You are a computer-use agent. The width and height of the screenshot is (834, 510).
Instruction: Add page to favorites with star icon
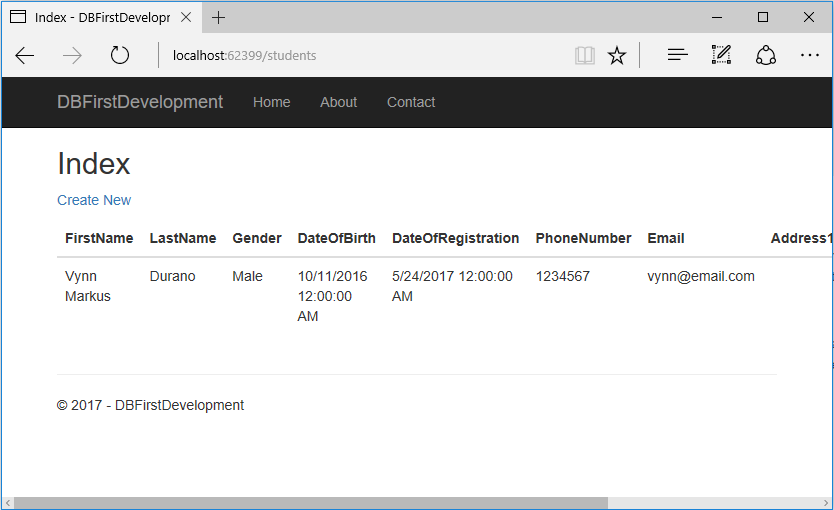(617, 55)
